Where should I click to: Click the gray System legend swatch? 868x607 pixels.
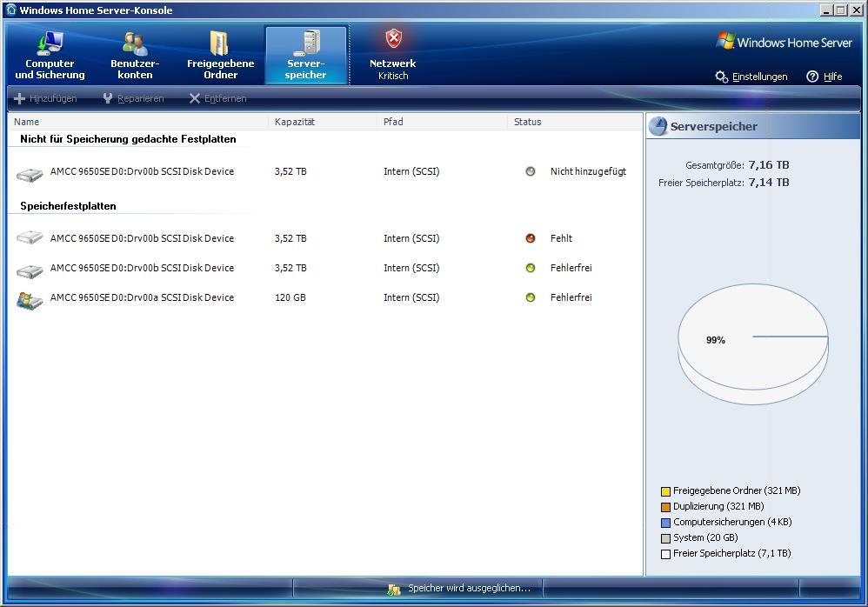point(666,538)
